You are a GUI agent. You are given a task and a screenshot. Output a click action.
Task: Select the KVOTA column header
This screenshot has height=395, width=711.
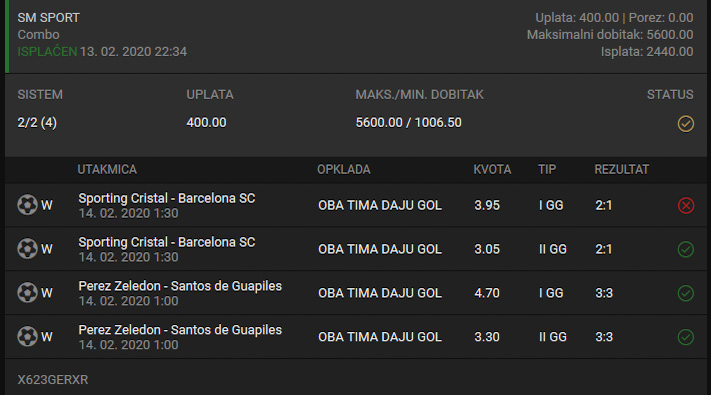point(492,170)
